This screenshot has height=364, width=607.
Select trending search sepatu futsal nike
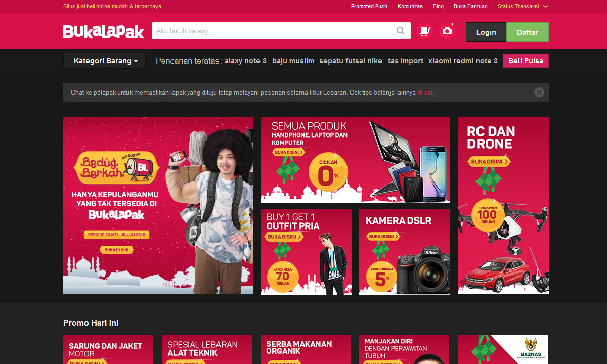tap(351, 61)
